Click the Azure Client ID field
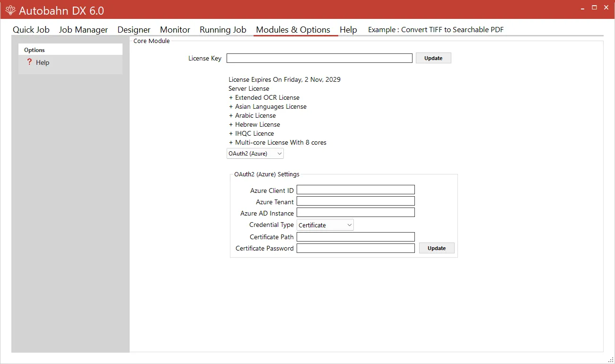 pyautogui.click(x=355, y=189)
